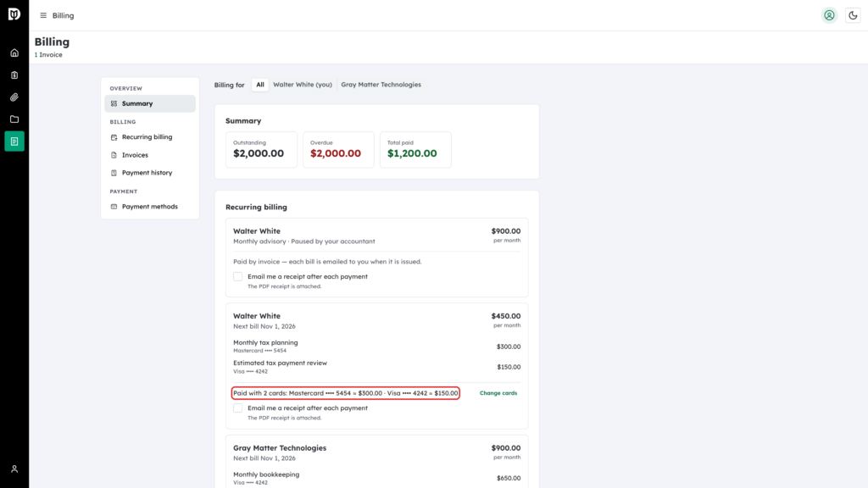Click the app logo in the sidebar
The width and height of the screenshot is (868, 488).
[x=14, y=14]
